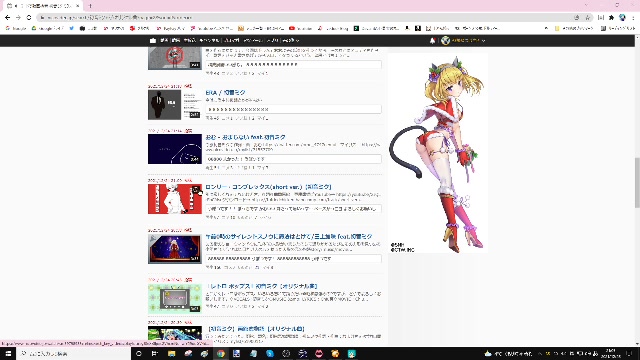Click the page vertical scrollbar thumb
Screen dimensions: 640x360
[637, 183]
